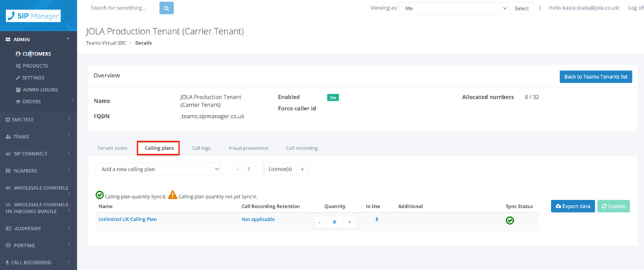The height and width of the screenshot is (270, 644).
Task: Click green sync status check in plan row
Action: [x=510, y=221]
